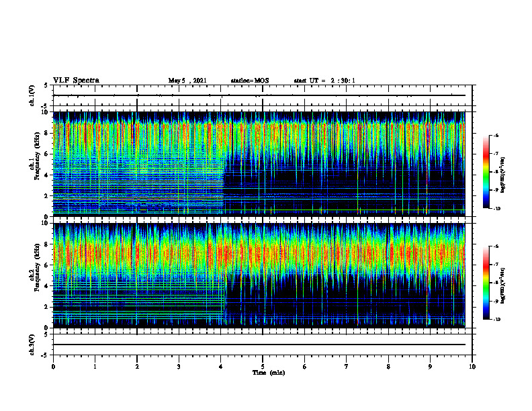
Task: Click the ch.2 spectrogram color bar
Action: (486, 283)
